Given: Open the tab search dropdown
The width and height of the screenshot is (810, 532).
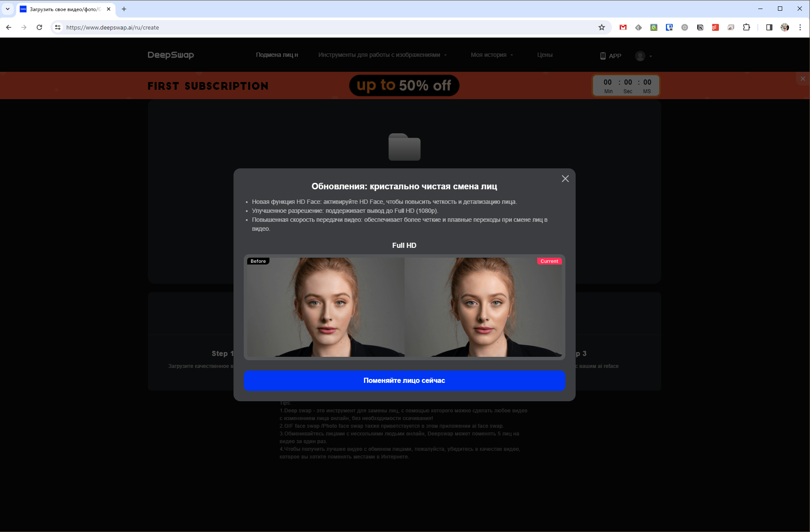Looking at the screenshot, I should point(8,9).
